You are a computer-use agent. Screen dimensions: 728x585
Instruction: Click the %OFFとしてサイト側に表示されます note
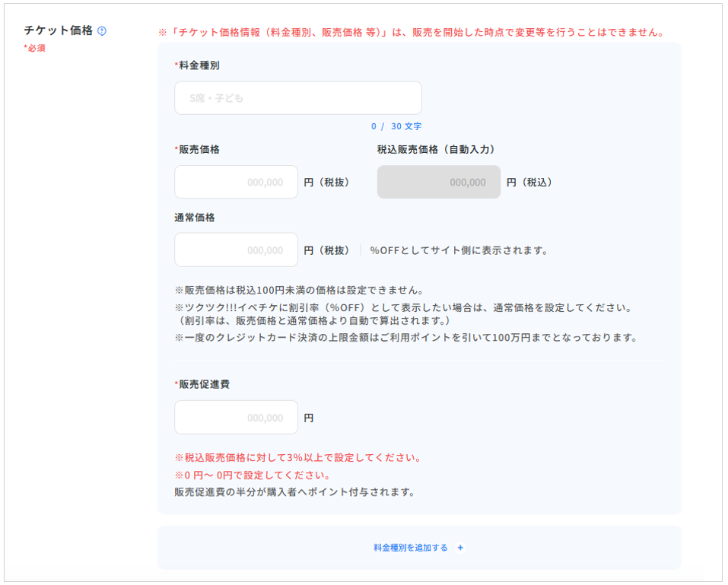[x=459, y=250]
